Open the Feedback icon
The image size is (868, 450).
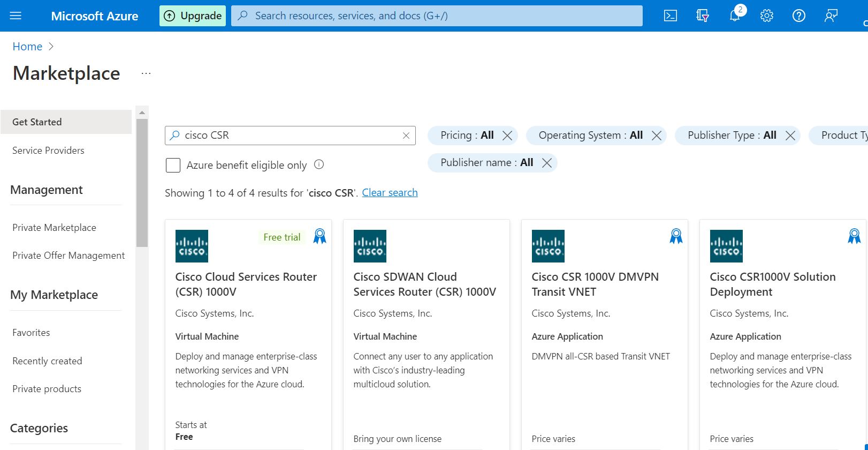tap(831, 16)
